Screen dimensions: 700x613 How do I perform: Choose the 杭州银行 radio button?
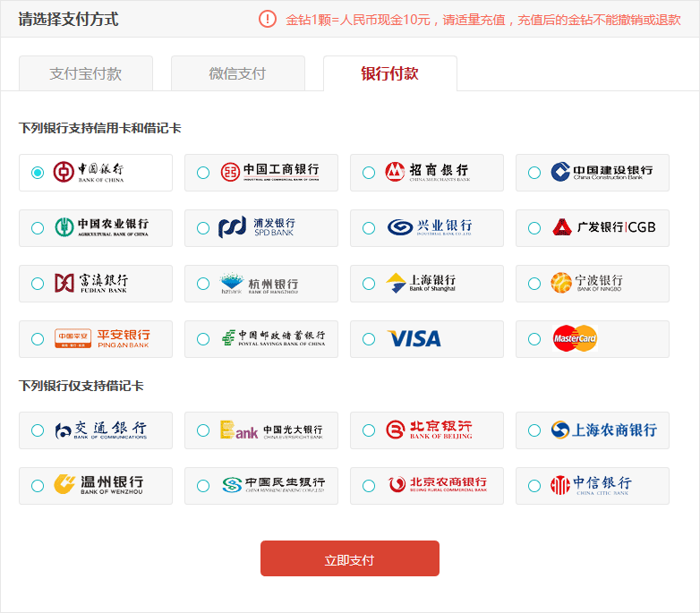[203, 284]
